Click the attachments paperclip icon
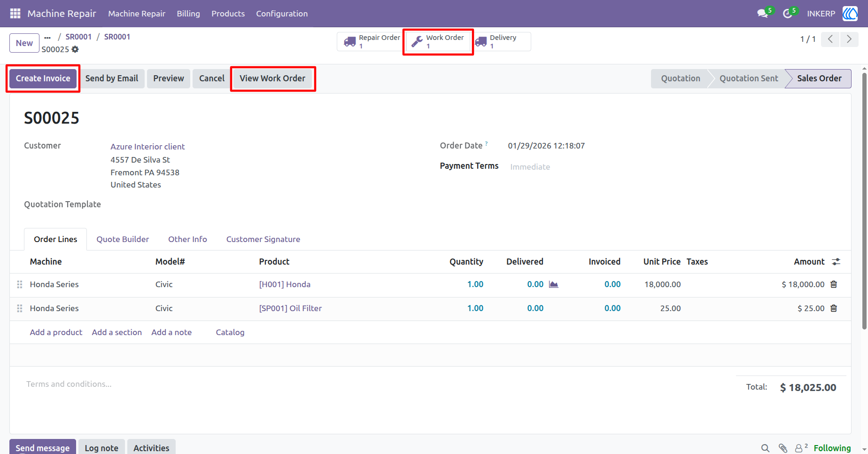This screenshot has width=868, height=454. pos(783,448)
